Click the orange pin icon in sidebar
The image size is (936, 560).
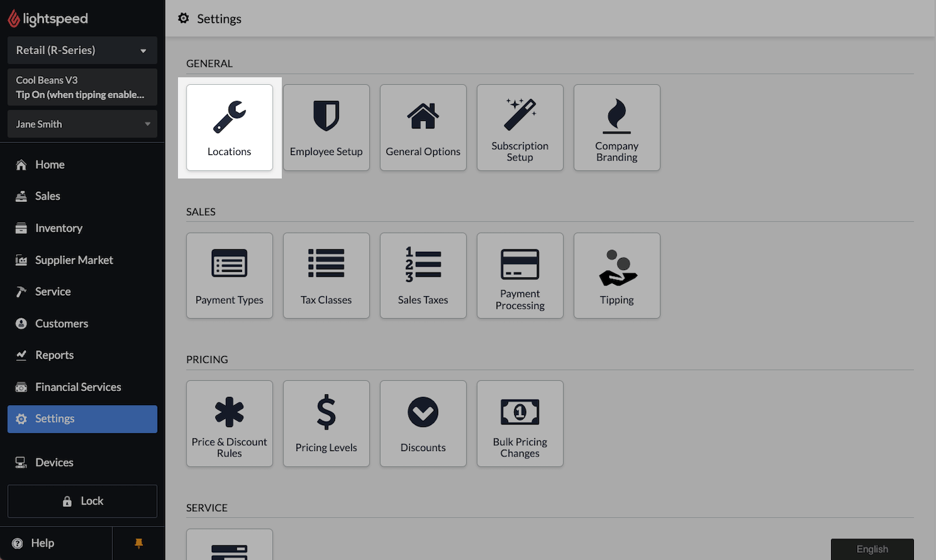(139, 543)
